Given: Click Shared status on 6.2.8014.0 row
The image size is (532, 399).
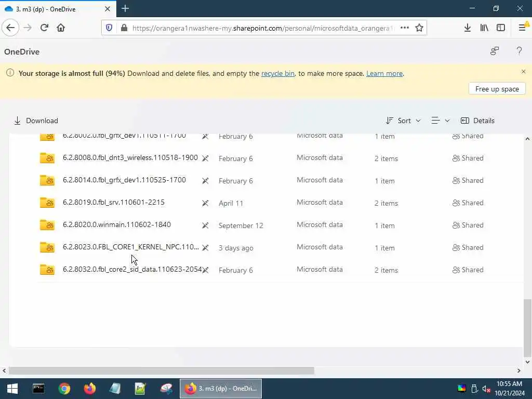Looking at the screenshot, I should tap(468, 180).
